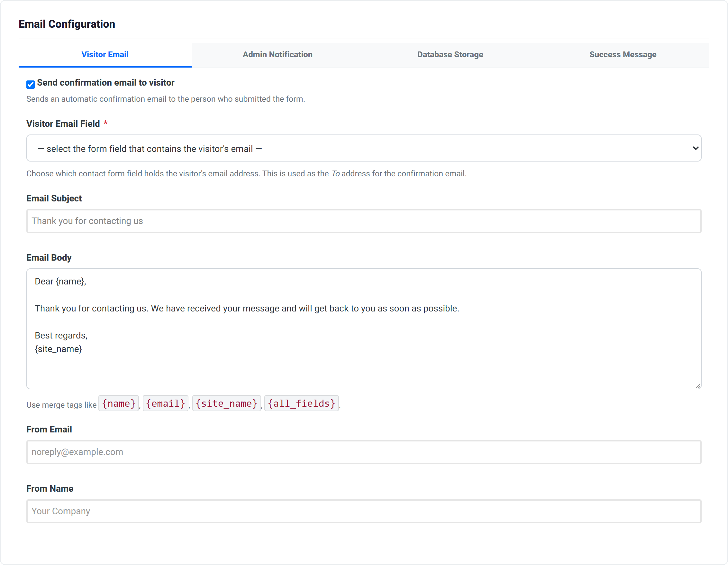Click the Email Subject label
The image size is (728, 565).
[54, 199]
